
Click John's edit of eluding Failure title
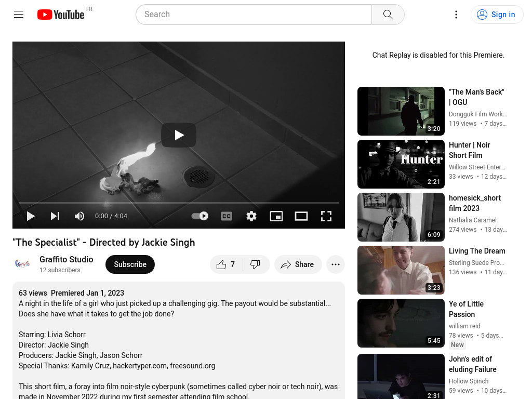[x=472, y=364]
